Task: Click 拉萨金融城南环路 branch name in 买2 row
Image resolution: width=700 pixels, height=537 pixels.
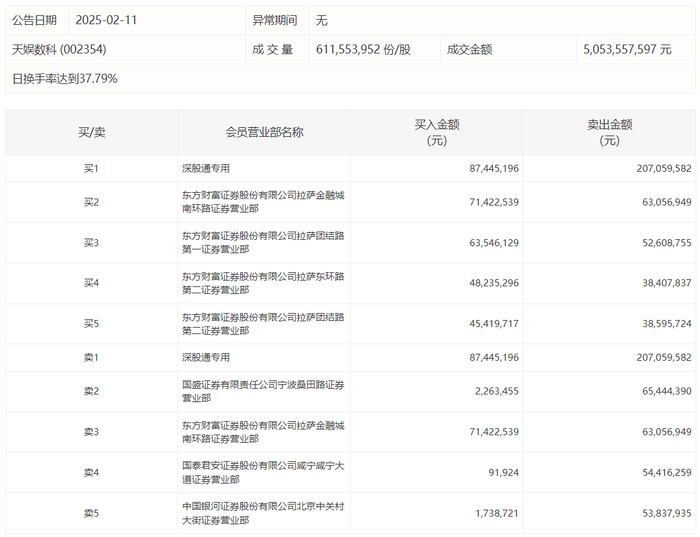Action: (263, 202)
